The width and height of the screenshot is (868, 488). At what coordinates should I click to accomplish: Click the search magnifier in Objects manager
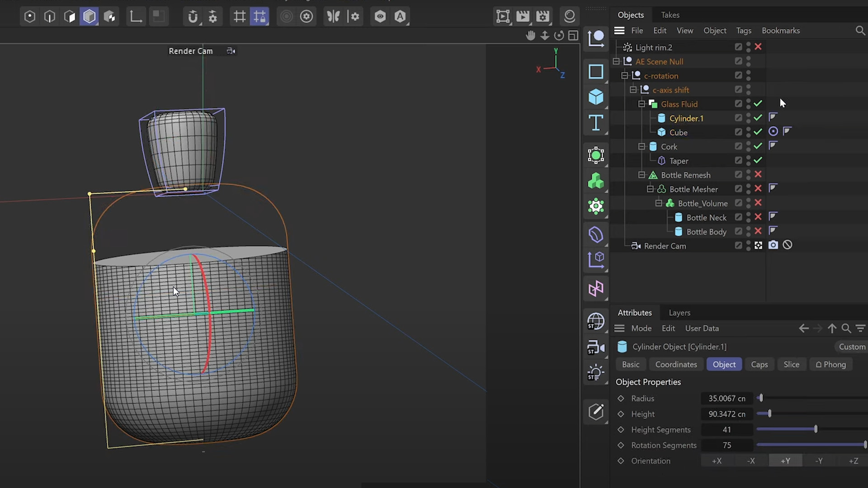click(860, 30)
